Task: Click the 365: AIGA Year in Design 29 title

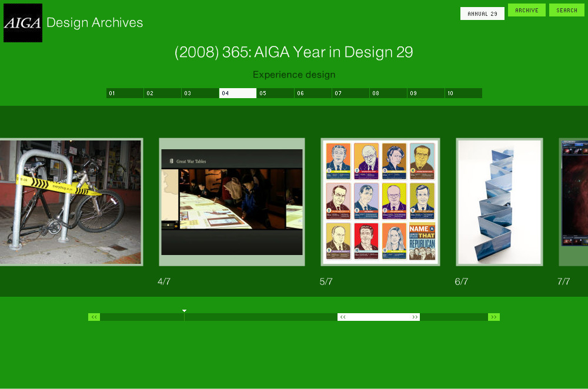Action: (294, 52)
